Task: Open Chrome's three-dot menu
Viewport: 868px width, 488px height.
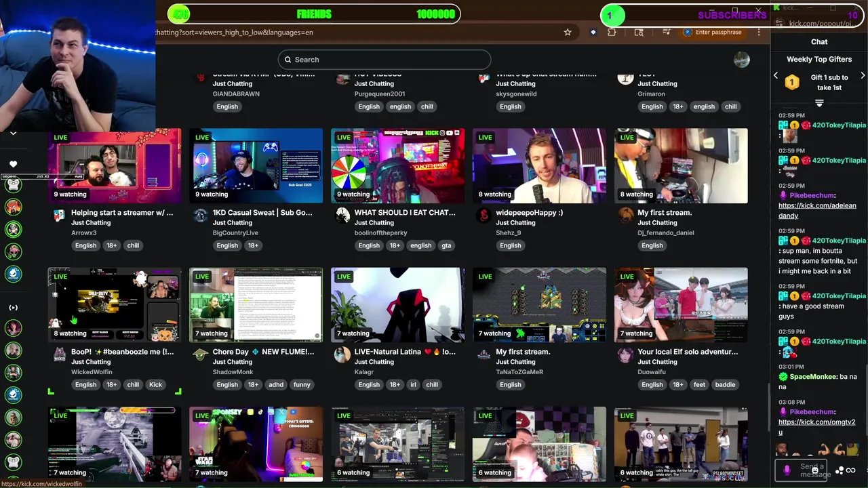Action: click(759, 32)
